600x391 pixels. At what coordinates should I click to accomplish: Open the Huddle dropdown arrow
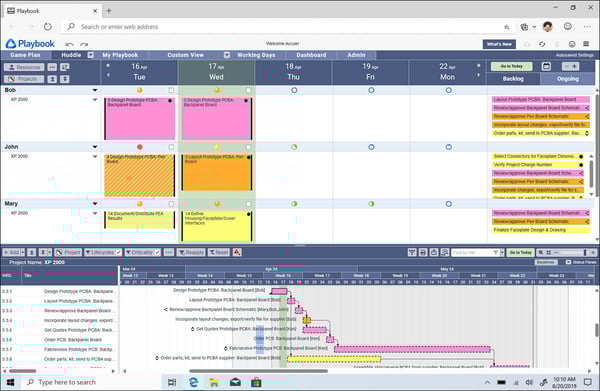click(x=91, y=55)
